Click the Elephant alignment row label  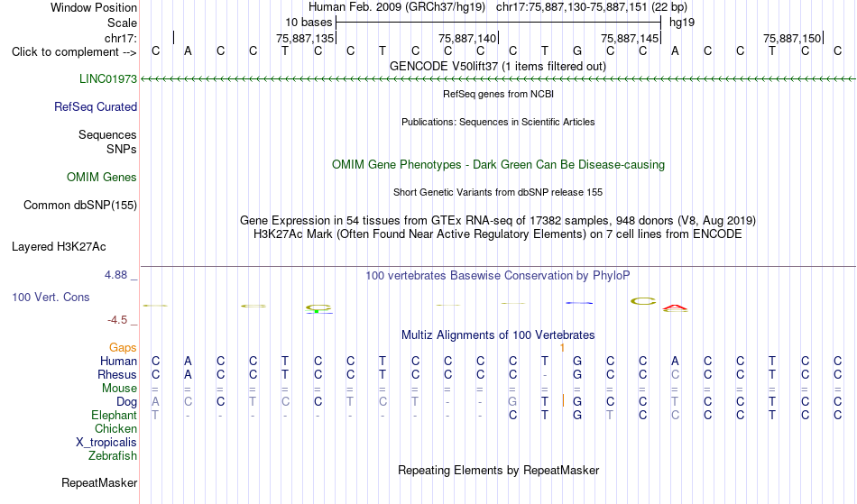click(x=114, y=415)
